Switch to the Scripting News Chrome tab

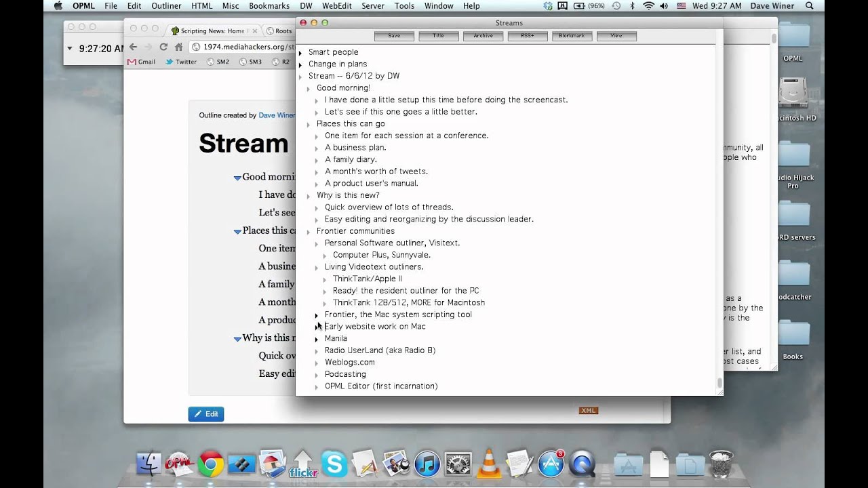pos(212,30)
